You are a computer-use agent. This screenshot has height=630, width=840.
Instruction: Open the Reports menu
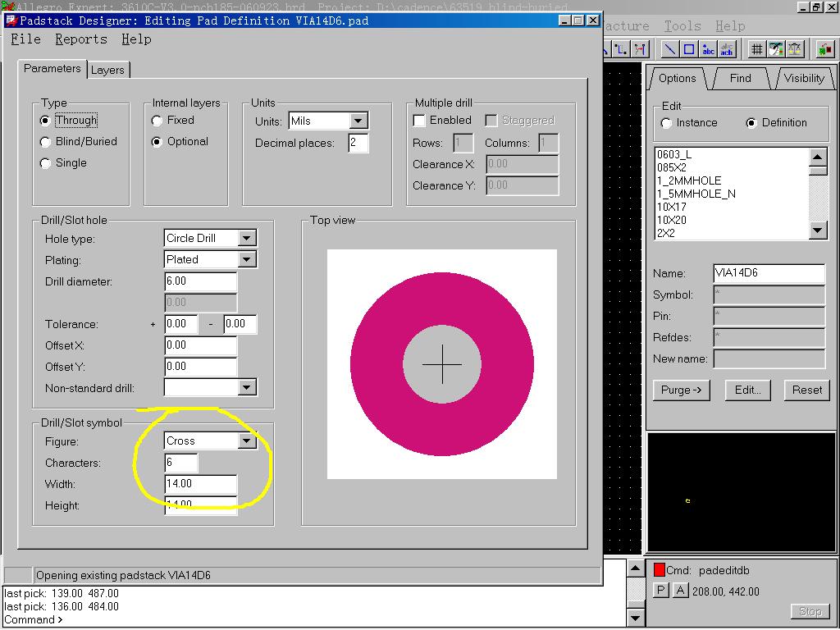point(80,39)
